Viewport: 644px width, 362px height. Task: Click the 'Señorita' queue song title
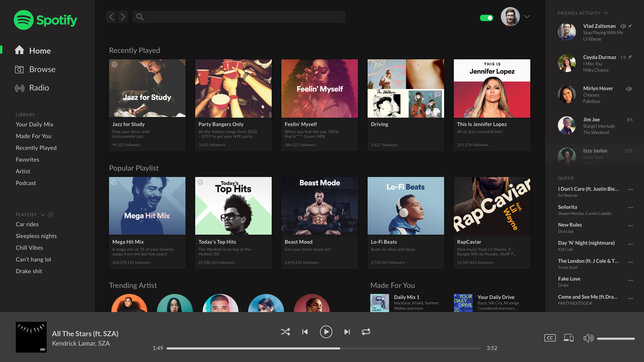click(x=568, y=207)
